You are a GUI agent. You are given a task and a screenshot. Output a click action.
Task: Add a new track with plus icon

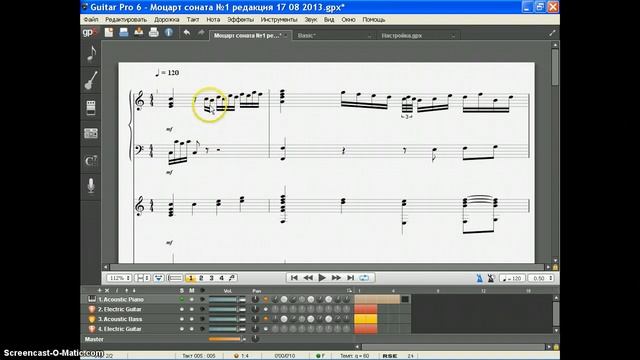click(99, 291)
